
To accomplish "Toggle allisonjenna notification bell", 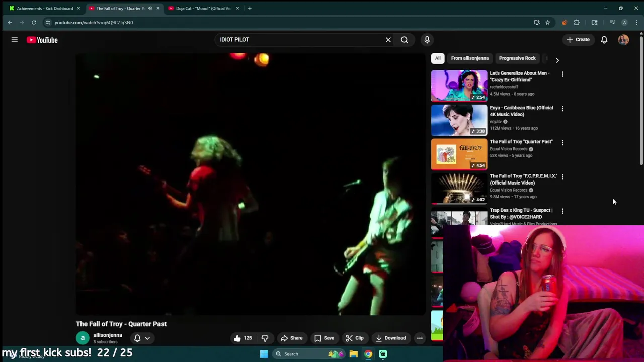I will [137, 338].
